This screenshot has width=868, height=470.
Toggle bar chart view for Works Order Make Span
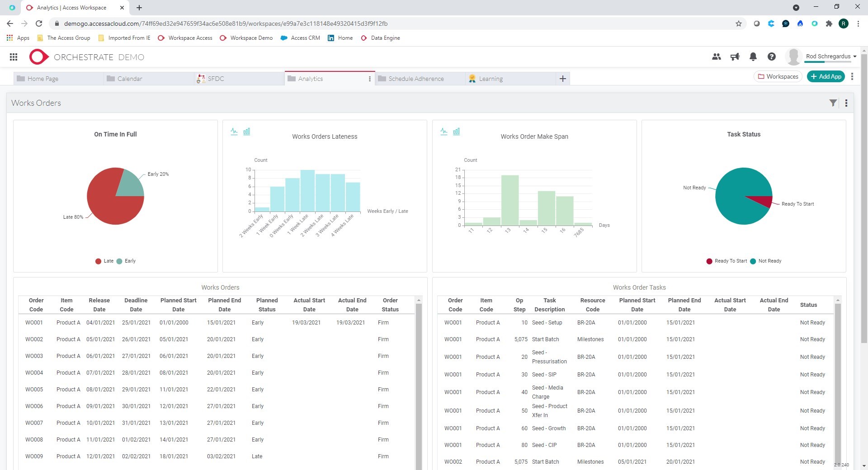coord(457,132)
